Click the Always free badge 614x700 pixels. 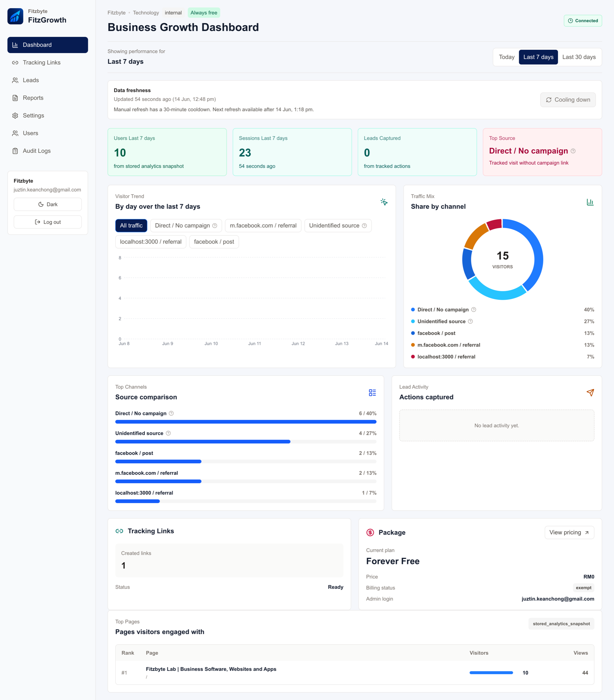[204, 13]
